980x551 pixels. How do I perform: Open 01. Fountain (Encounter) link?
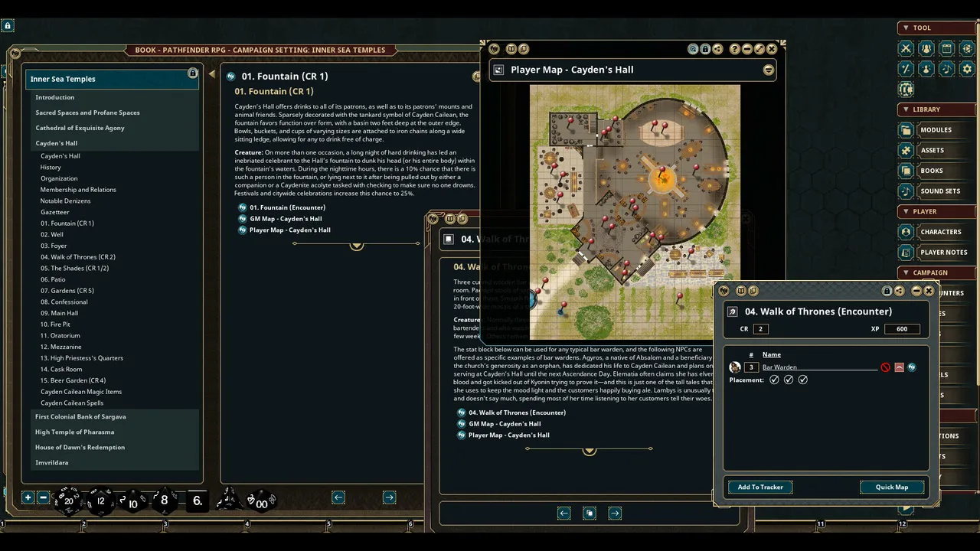pos(287,207)
